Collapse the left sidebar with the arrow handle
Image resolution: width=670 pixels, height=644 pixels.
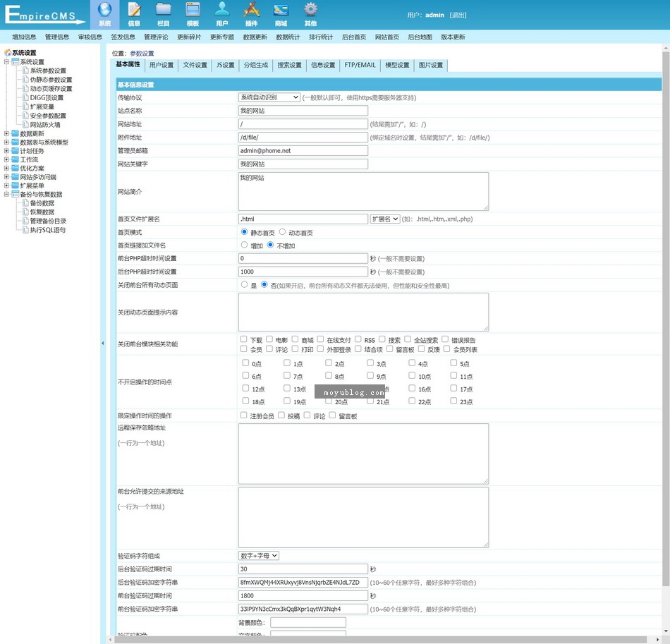click(x=102, y=343)
